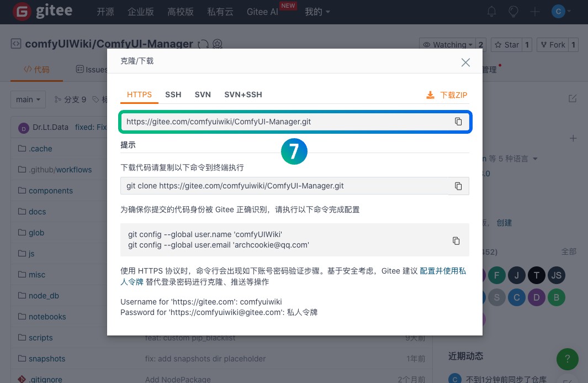Open the components folder
The width and height of the screenshot is (588, 383).
[x=51, y=191]
